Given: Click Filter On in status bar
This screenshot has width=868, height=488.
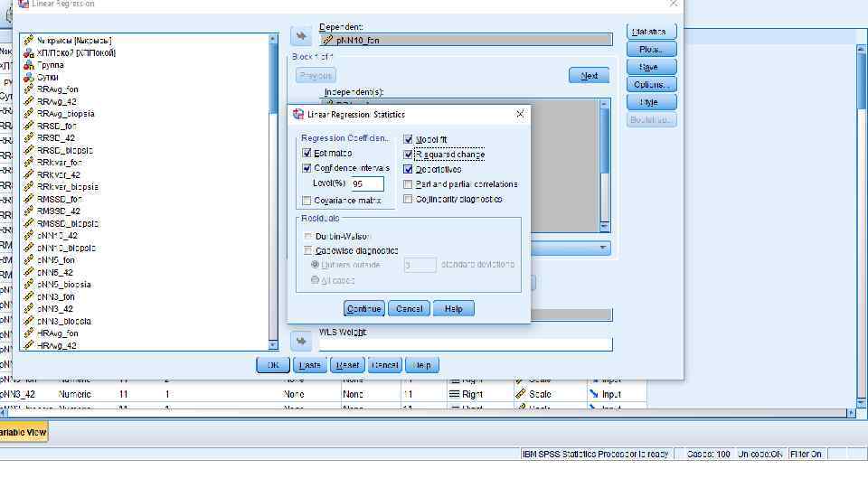Looking at the screenshot, I should pyautogui.click(x=806, y=454).
